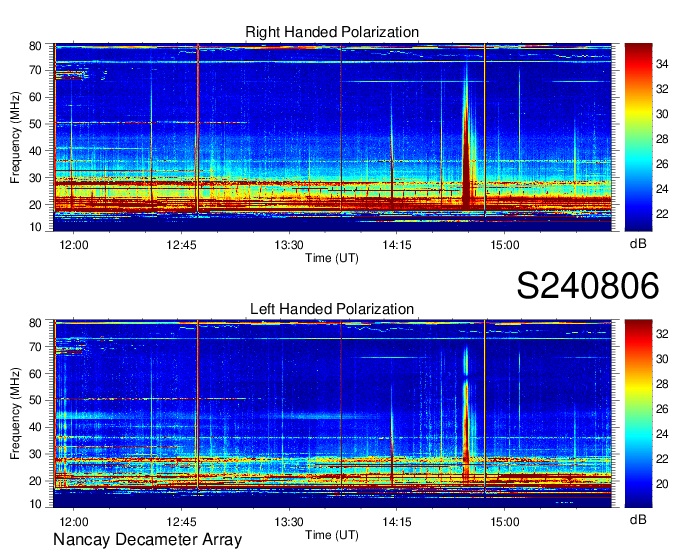680x552 pixels.
Task: Click the 32 label on Left Handed color bar
Action: 662,334
